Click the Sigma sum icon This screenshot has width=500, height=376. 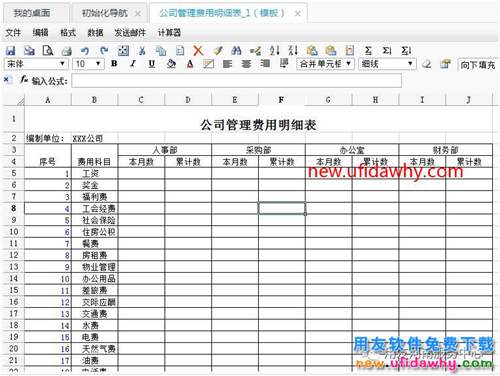(368, 51)
